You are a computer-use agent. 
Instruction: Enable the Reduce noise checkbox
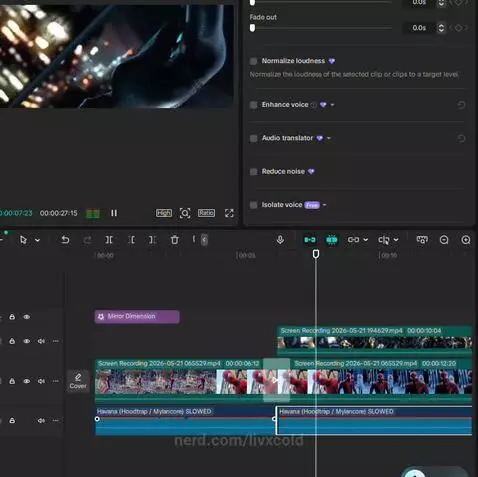253,172
